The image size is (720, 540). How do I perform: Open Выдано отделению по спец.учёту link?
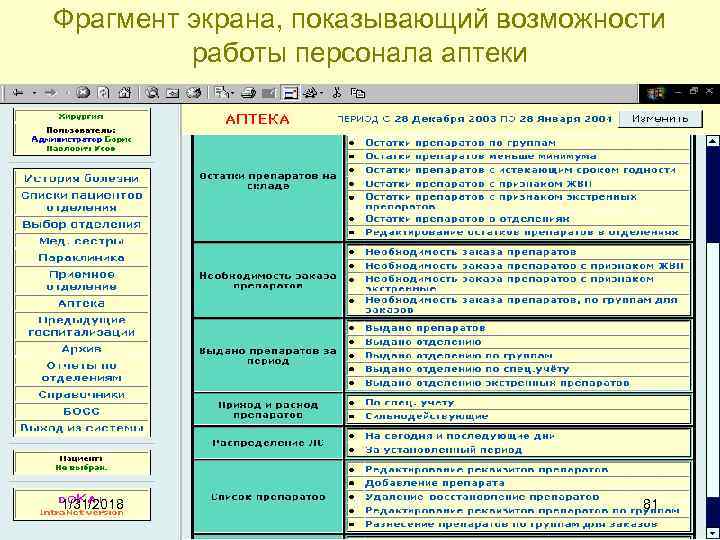467,369
